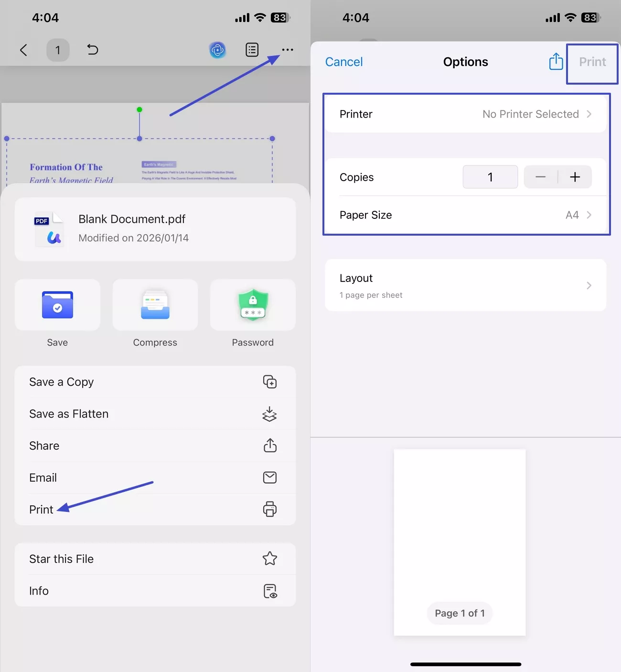Tap the green rotation handle on the selection
621x672 pixels.
coord(139,109)
